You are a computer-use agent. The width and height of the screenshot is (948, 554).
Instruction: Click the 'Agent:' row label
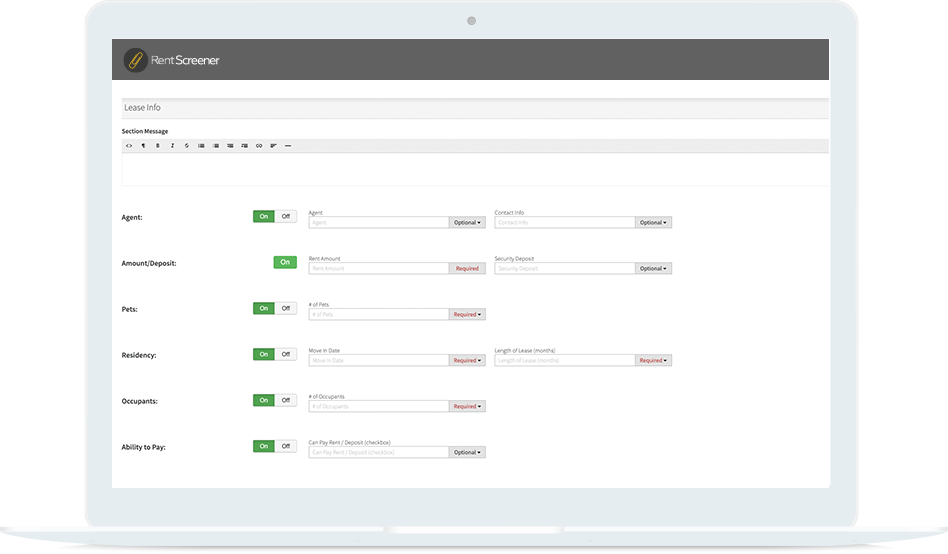pyautogui.click(x=132, y=218)
